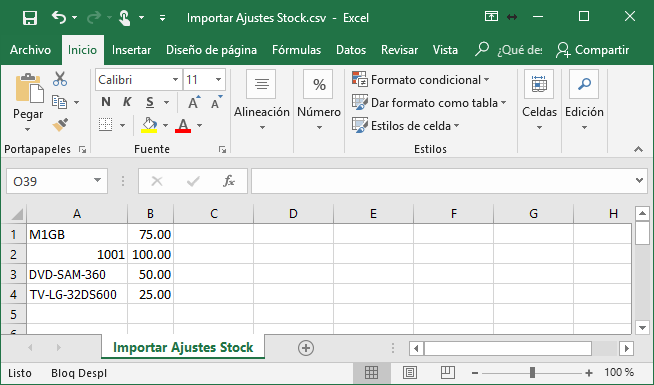Open borders dropdown arrow
This screenshot has width=654, height=385.
122,125
